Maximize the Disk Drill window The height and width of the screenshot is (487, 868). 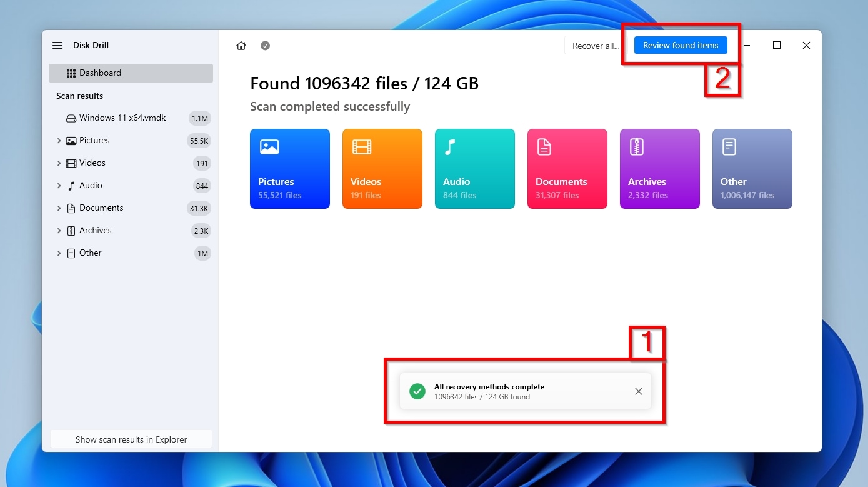click(777, 45)
